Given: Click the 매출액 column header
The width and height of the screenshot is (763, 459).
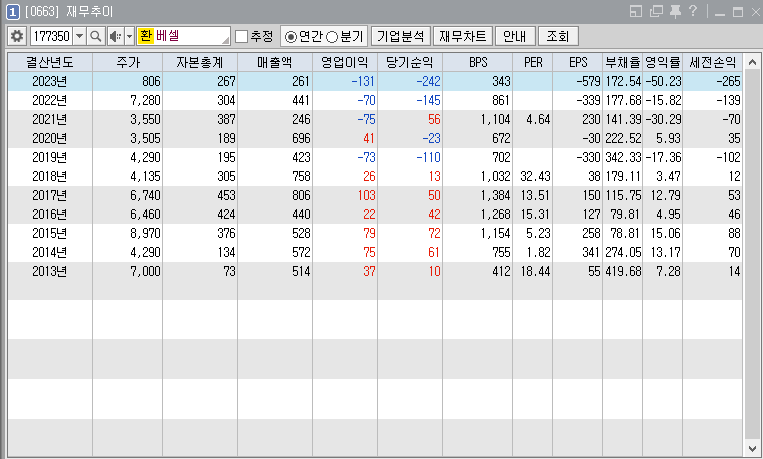Looking at the screenshot, I should (275, 62).
